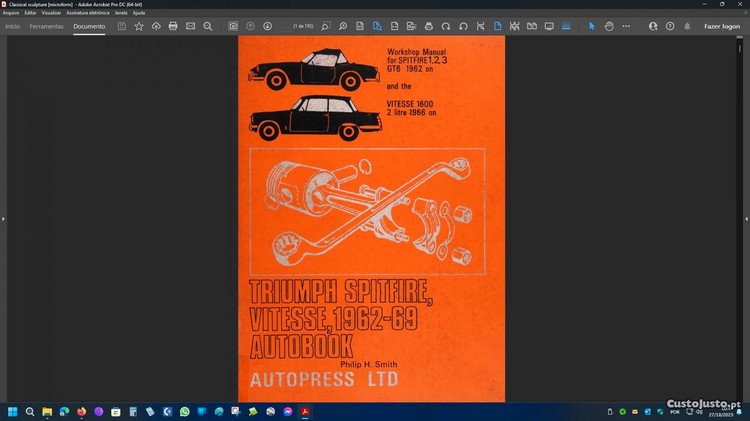Open the Visualizar menu

pyautogui.click(x=51, y=12)
